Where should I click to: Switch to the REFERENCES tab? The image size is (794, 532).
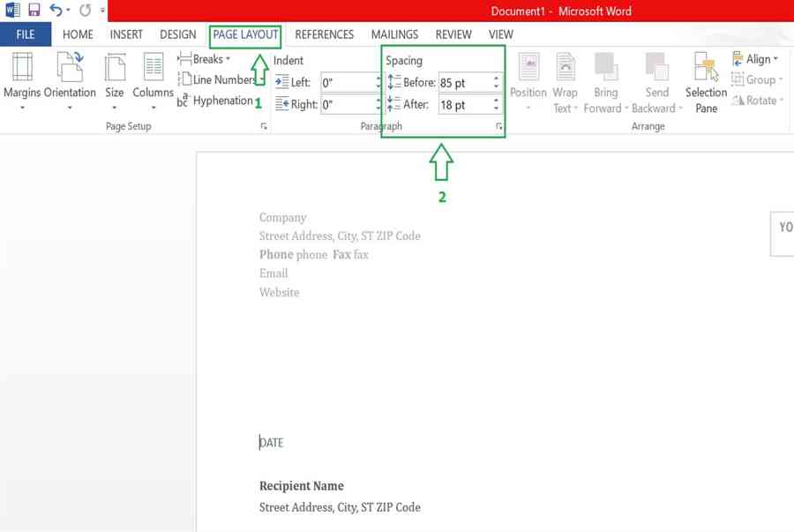[324, 34]
